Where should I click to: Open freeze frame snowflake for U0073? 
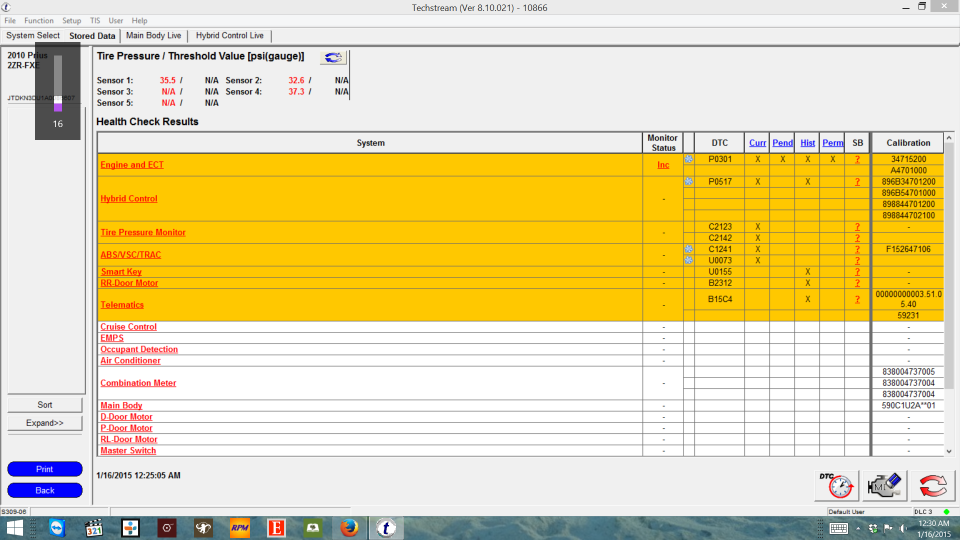point(689,260)
